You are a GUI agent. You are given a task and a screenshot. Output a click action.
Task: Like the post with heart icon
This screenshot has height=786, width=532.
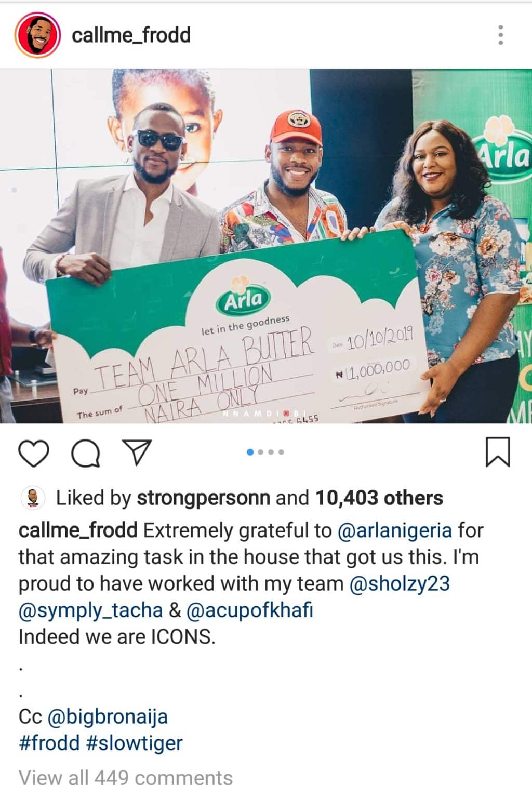click(34, 453)
